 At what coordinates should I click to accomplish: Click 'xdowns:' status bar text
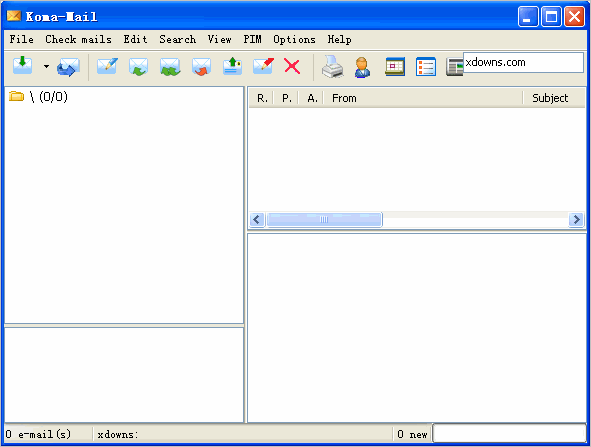pyautogui.click(x=118, y=435)
